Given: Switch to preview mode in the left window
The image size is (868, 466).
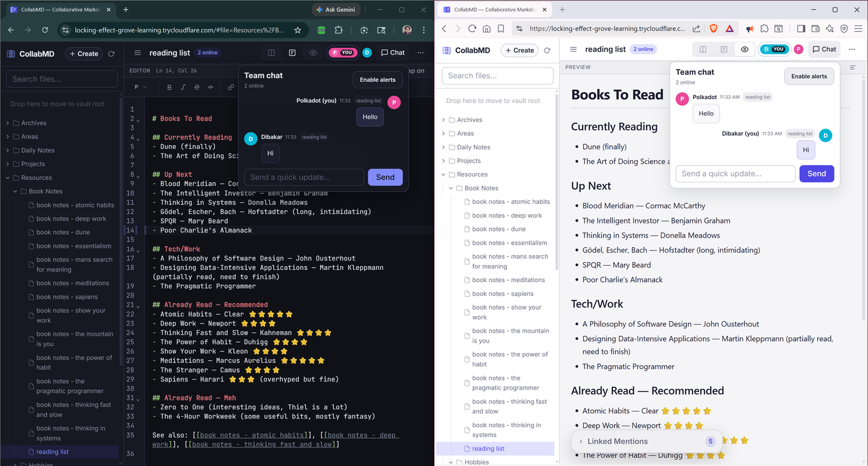Looking at the screenshot, I should 313,53.
